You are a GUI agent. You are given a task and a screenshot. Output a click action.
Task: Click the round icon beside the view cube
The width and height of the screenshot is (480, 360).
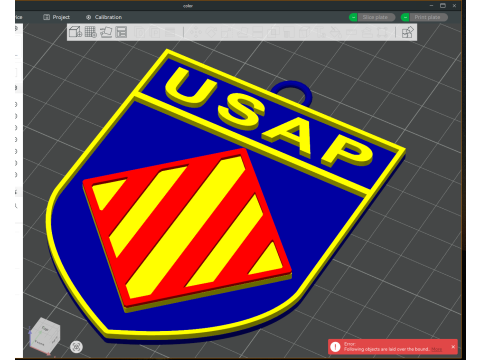pyautogui.click(x=76, y=347)
